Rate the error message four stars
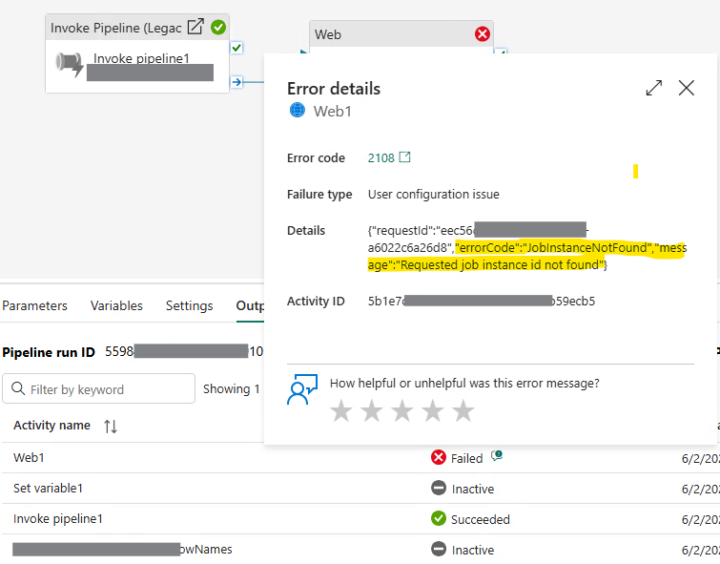The image size is (720, 564). (433, 411)
